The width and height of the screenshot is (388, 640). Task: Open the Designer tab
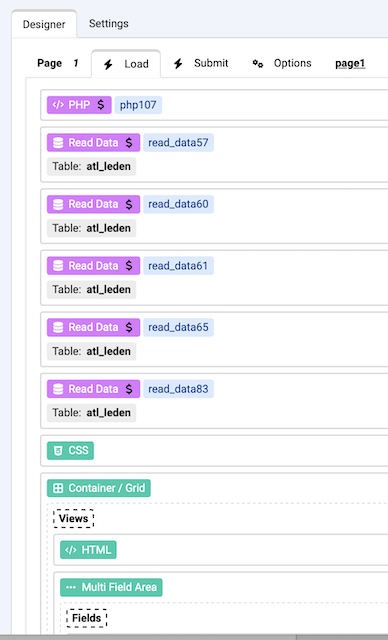click(44, 24)
